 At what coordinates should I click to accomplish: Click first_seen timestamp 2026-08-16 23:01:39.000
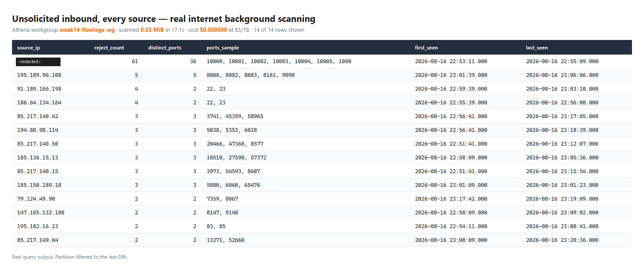tap(451, 75)
